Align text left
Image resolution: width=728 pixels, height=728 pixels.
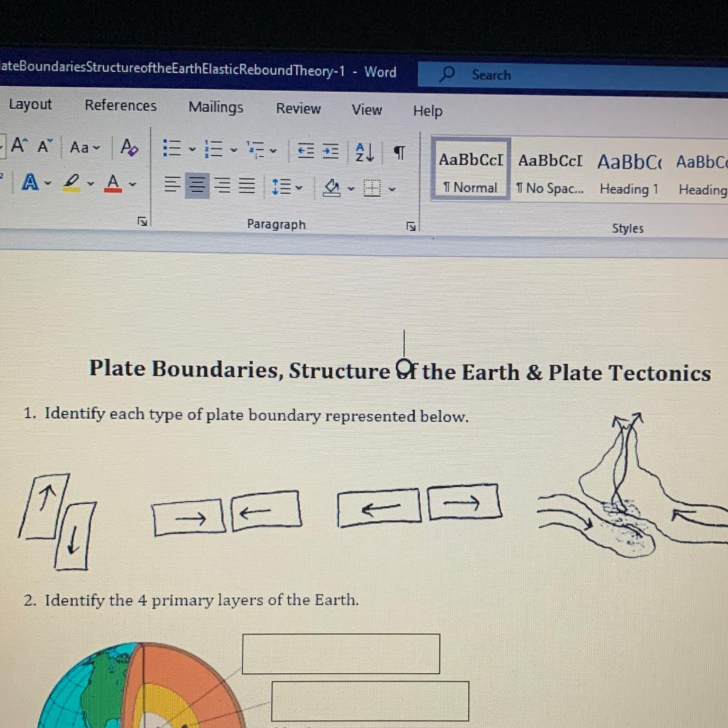coord(172,185)
